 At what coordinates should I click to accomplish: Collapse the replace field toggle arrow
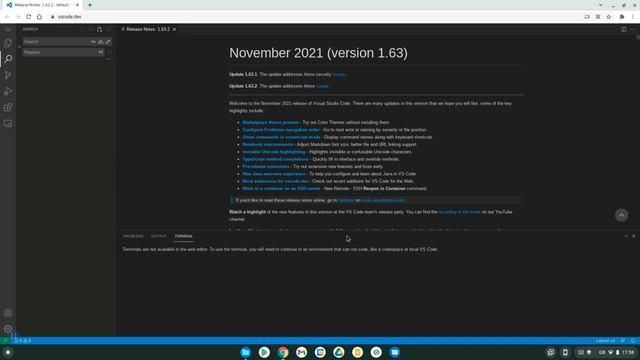(19, 47)
